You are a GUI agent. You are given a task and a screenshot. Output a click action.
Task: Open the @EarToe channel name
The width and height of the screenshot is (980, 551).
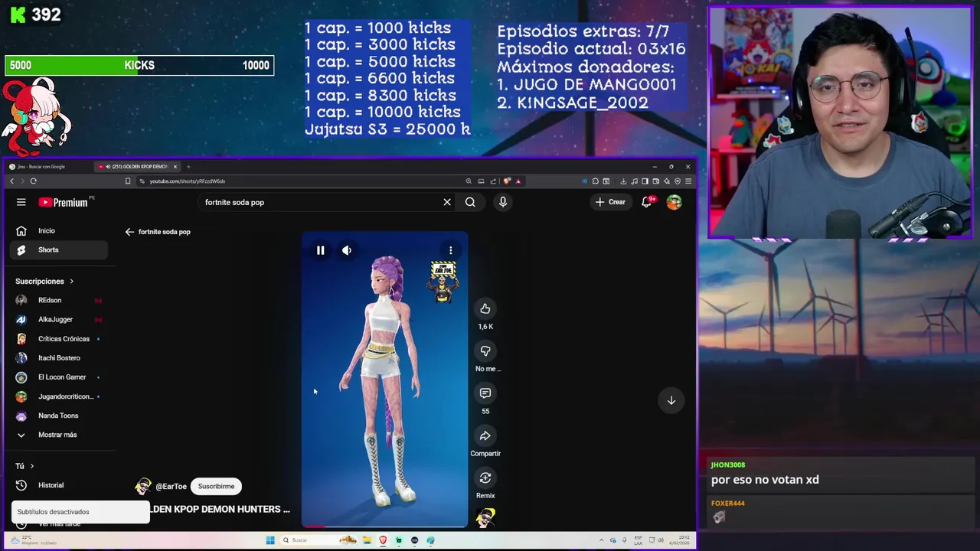point(171,486)
